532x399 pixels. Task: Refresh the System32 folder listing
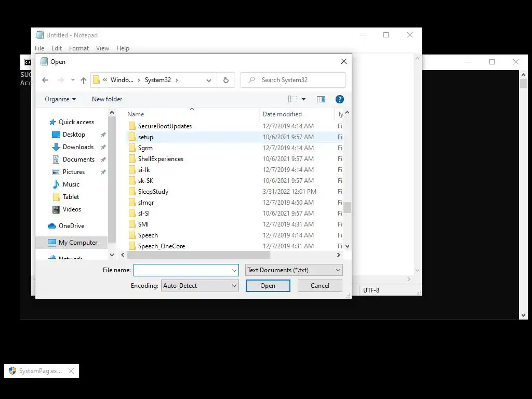point(226,80)
